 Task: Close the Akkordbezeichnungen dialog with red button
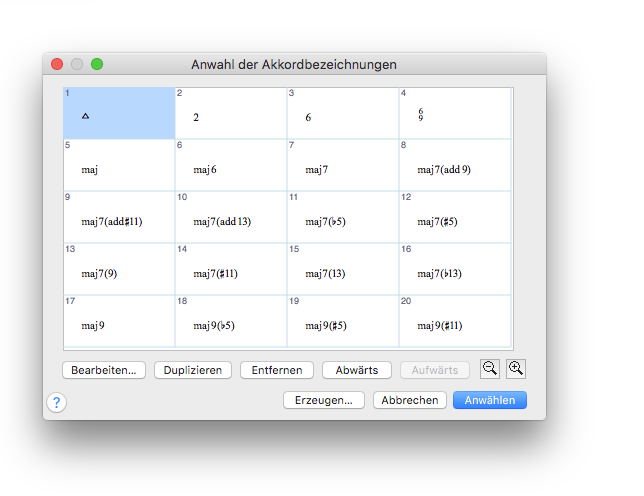tap(57, 64)
